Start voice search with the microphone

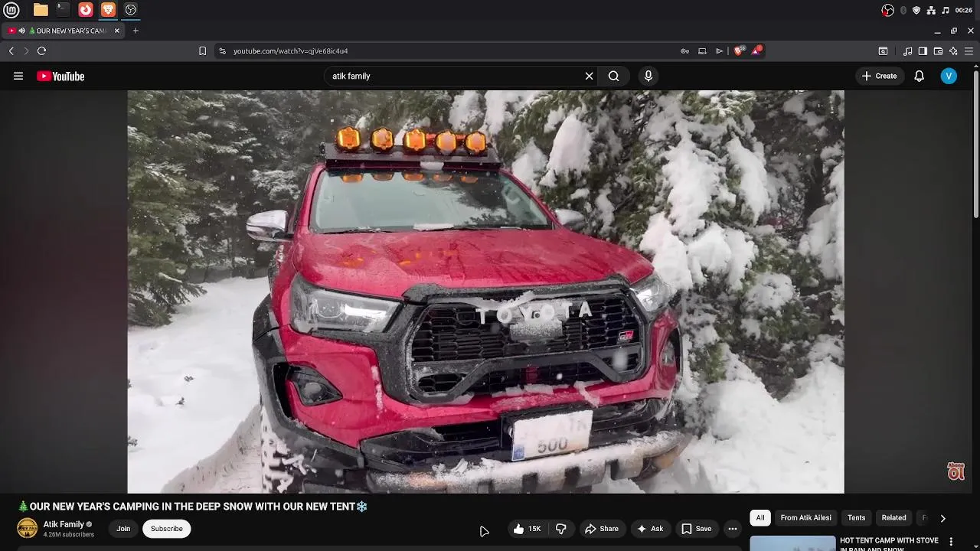[648, 76]
